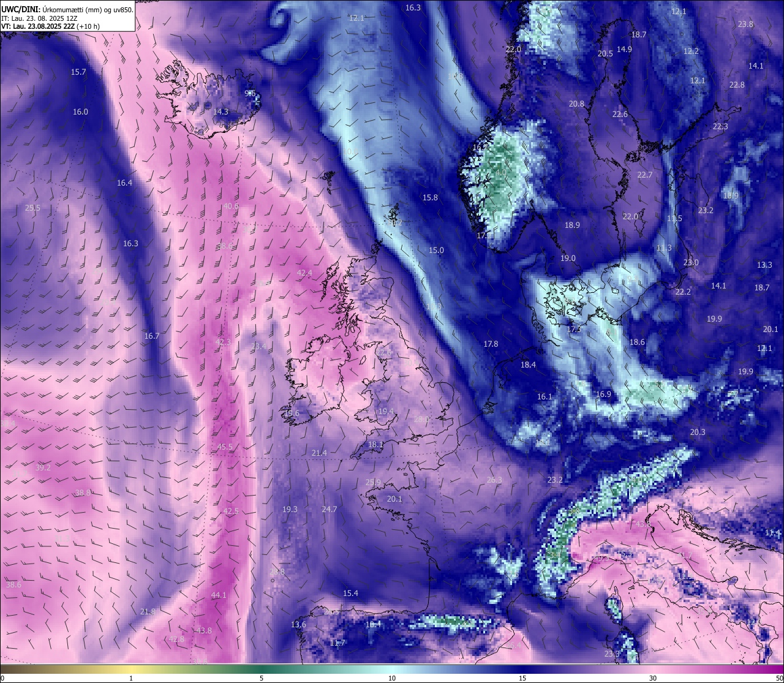
Task: Click the 39.2 value near the left edge
Action: coord(43,467)
